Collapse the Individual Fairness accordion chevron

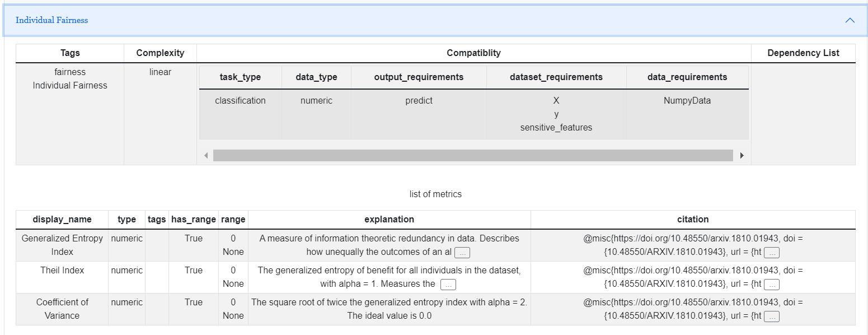coord(850,20)
